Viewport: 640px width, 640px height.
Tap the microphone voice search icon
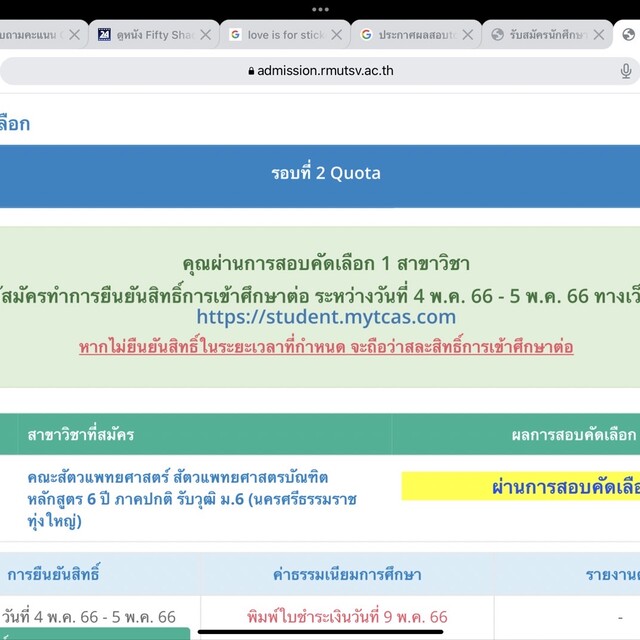pos(626,71)
